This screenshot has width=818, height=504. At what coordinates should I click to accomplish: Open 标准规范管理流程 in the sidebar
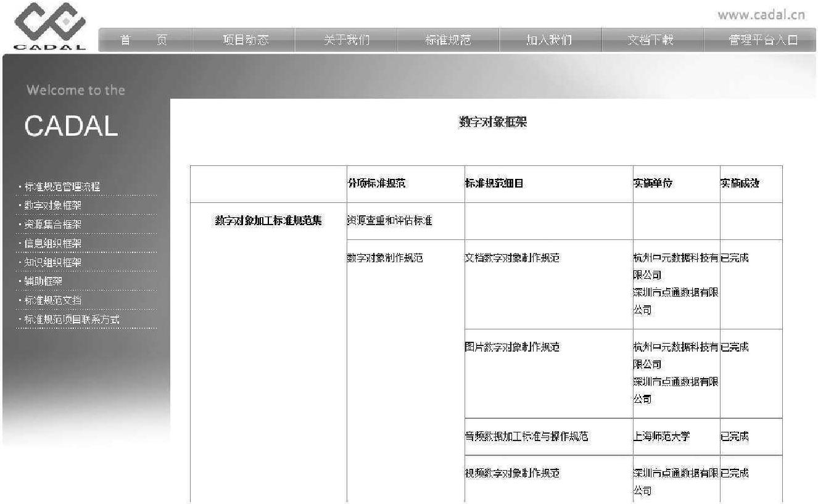click(x=62, y=187)
